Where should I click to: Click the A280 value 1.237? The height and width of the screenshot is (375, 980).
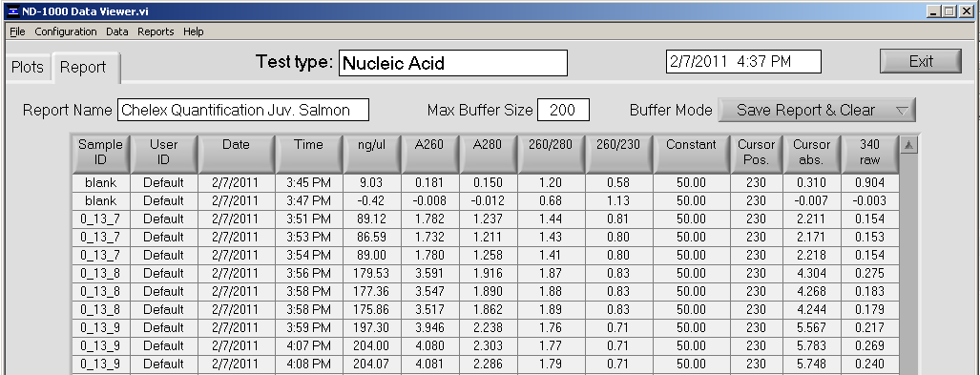[489, 219]
